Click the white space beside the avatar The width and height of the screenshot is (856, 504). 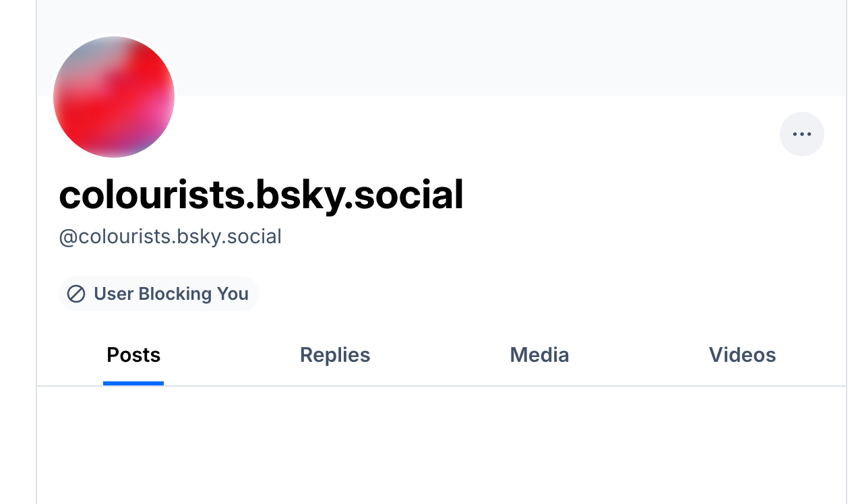pos(404,135)
